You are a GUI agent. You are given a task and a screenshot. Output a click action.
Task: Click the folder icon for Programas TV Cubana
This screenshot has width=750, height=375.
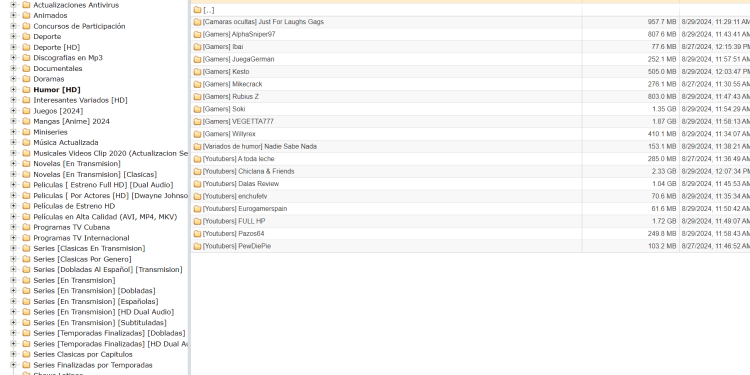pos(26,227)
